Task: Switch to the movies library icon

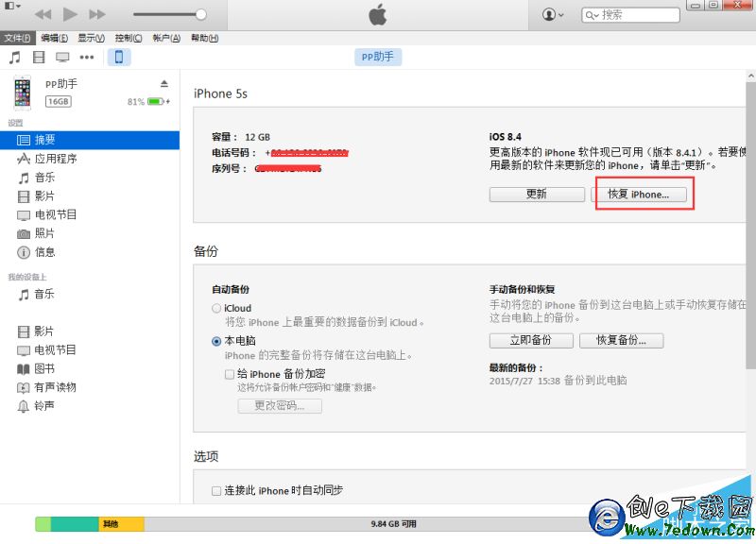Action: coord(39,58)
